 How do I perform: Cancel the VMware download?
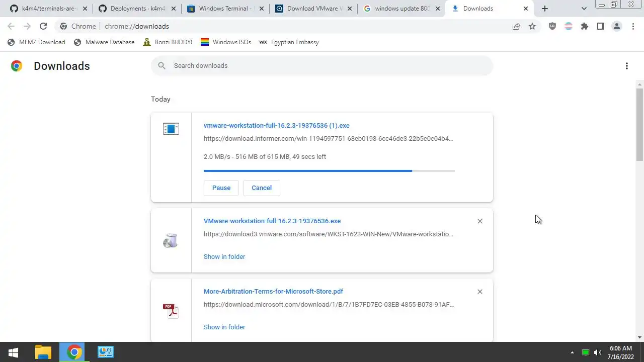(262, 188)
